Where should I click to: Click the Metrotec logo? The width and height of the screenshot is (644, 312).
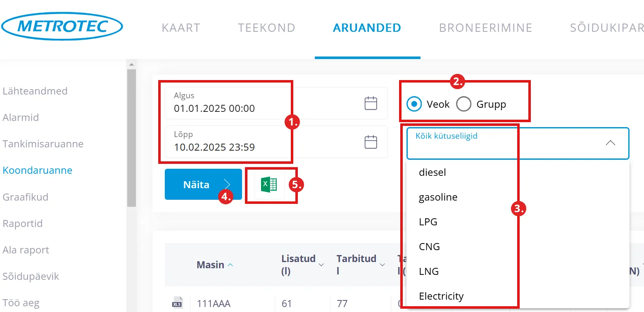(x=62, y=26)
